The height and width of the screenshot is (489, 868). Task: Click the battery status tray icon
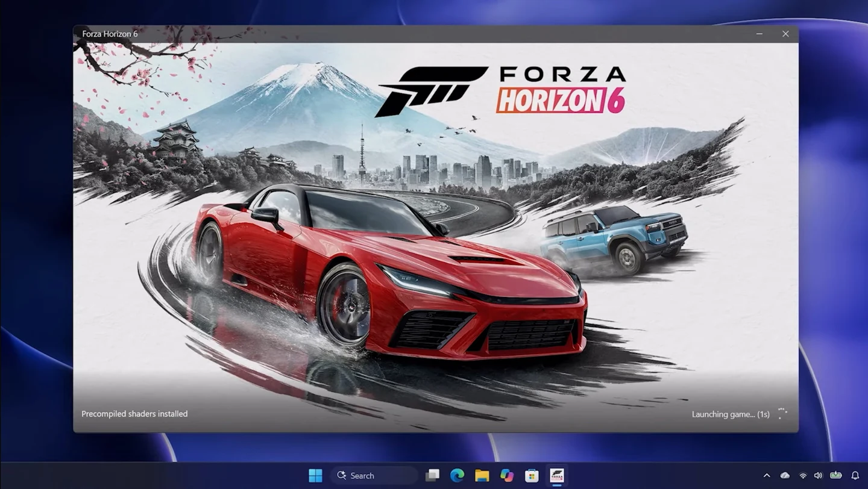(x=835, y=476)
